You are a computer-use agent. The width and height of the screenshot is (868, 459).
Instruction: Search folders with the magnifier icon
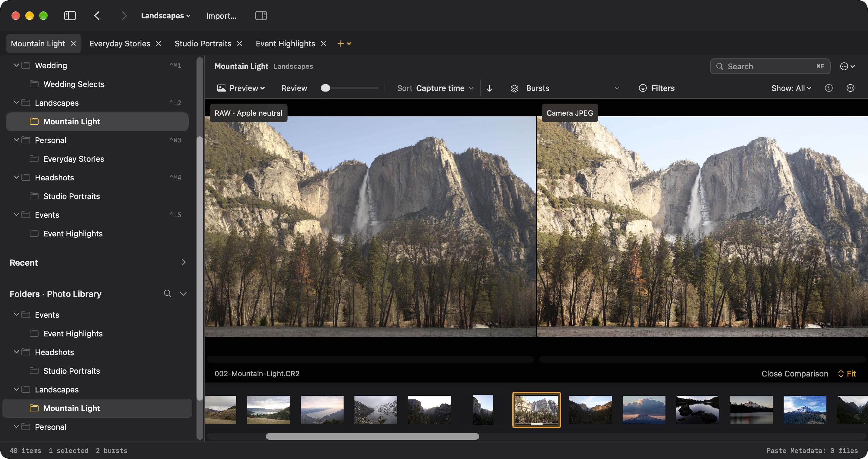(168, 294)
